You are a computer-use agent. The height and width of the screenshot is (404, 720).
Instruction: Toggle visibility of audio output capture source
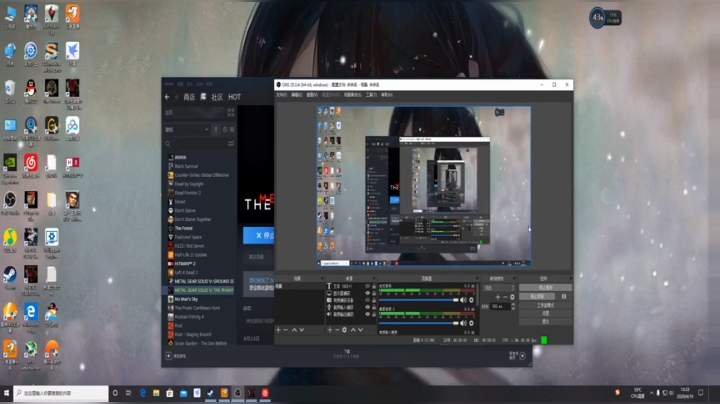click(367, 314)
